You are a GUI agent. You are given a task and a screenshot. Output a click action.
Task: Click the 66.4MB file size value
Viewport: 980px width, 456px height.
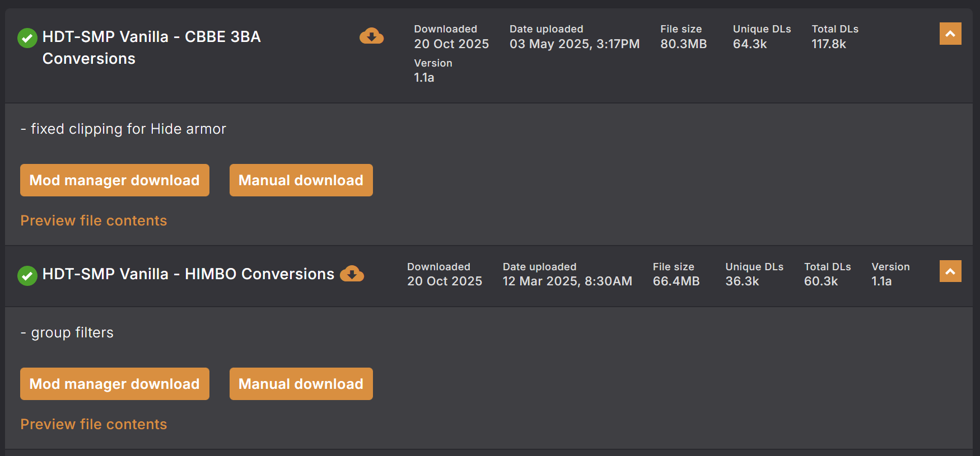[x=676, y=281]
